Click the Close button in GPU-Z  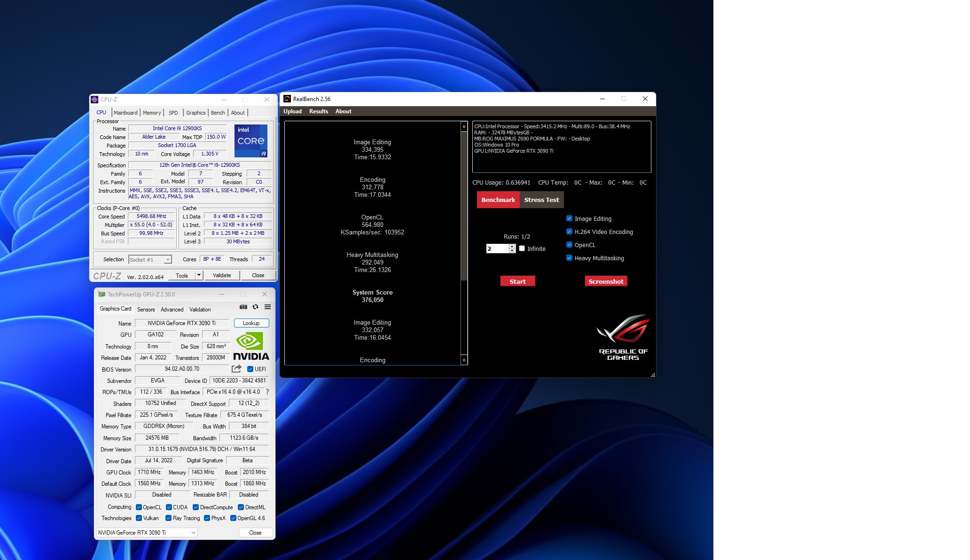click(x=255, y=532)
